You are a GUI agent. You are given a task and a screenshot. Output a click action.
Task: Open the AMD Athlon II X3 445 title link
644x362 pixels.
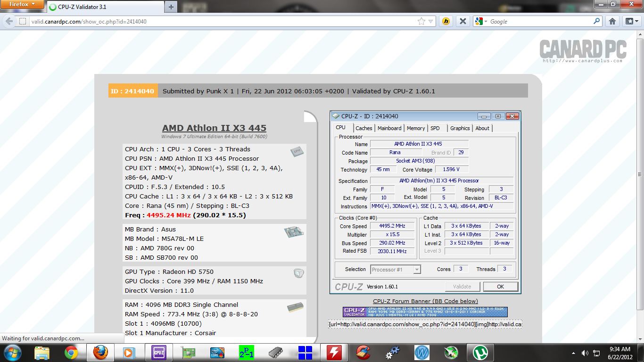pyautogui.click(x=214, y=128)
